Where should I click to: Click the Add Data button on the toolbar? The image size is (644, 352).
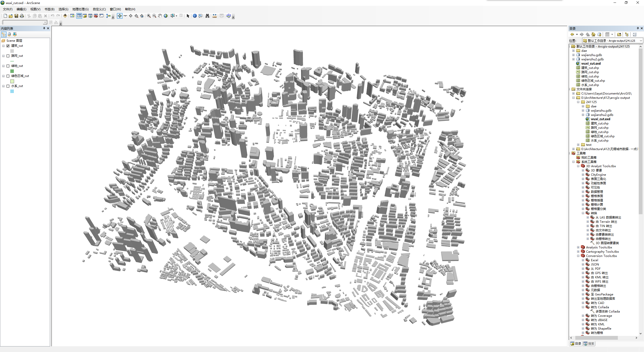[x=65, y=16]
